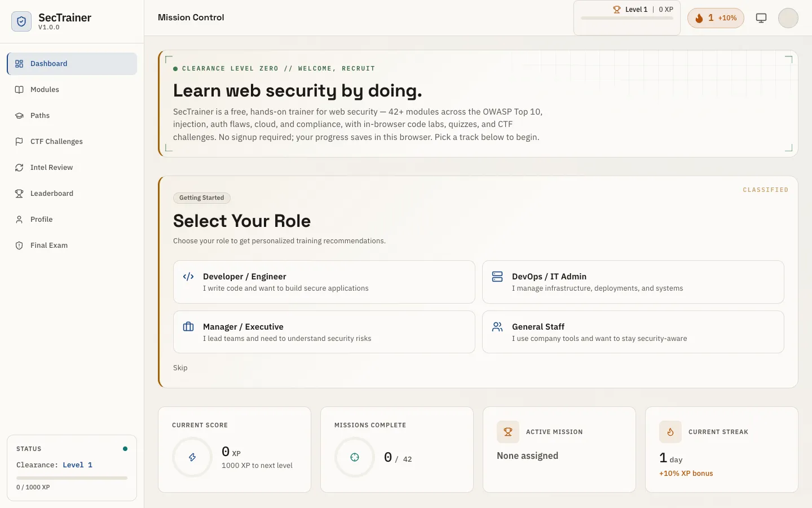Click the DevOps / IT Admin server icon

pyautogui.click(x=497, y=277)
